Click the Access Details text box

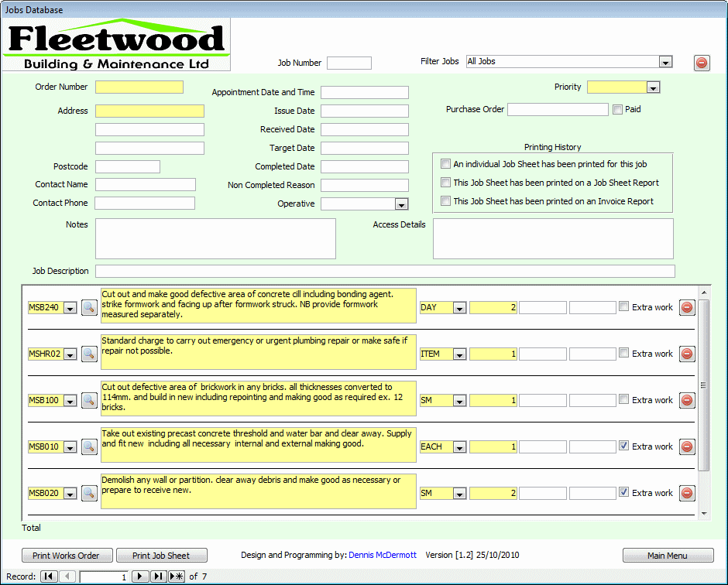click(x=553, y=238)
